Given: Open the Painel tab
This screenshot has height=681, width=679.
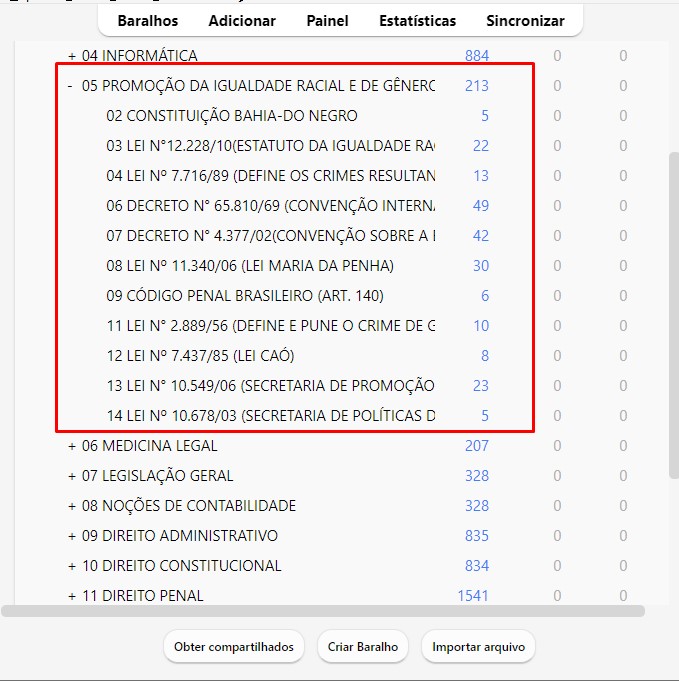Looking at the screenshot, I should tap(327, 21).
